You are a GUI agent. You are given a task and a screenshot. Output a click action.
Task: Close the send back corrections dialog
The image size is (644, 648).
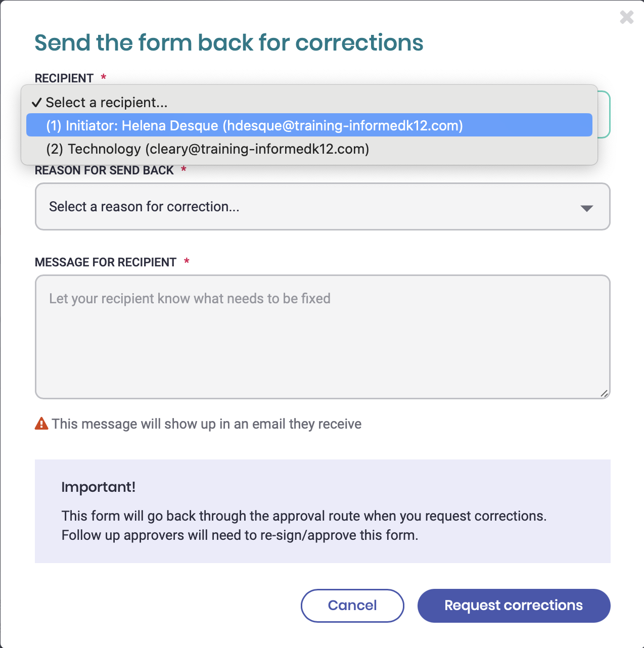pos(626,17)
